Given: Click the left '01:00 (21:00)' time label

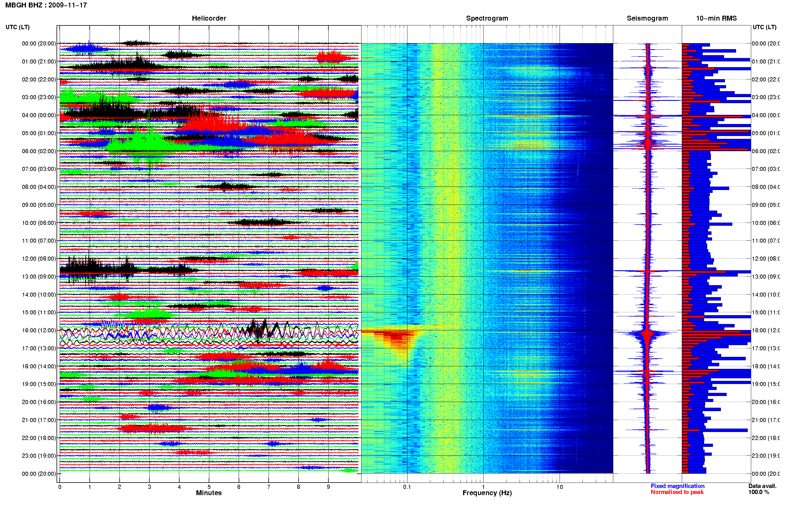Looking at the screenshot, I should pos(39,61).
